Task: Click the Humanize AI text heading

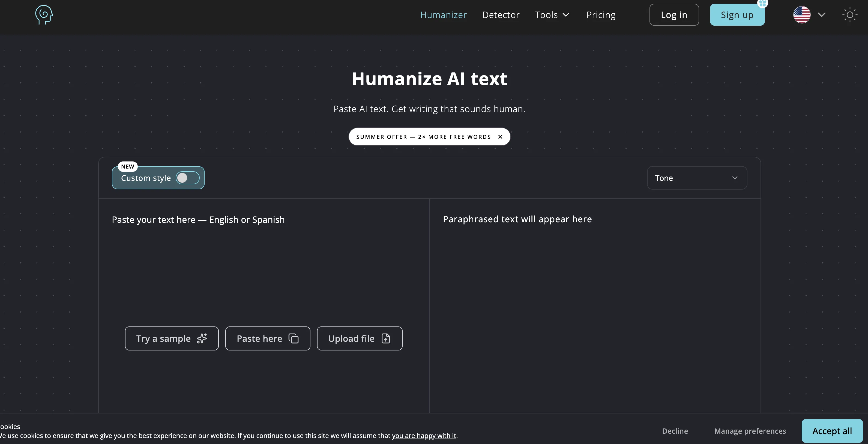Action: pyautogui.click(x=429, y=79)
